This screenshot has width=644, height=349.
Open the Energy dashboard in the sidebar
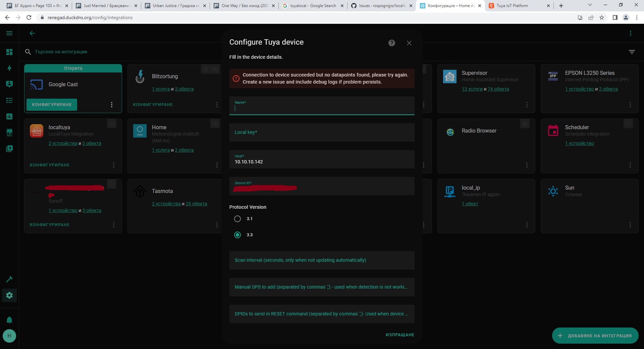9,68
